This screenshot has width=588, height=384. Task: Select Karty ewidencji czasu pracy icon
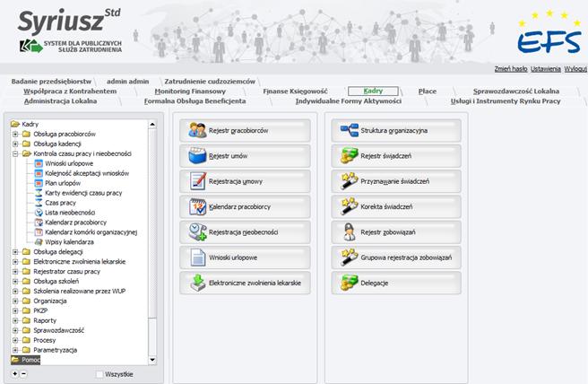pos(39,193)
